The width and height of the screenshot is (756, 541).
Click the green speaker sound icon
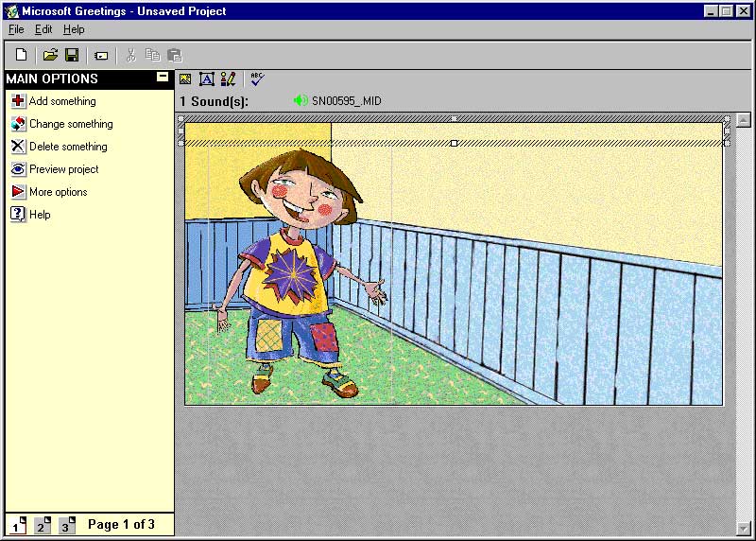point(301,100)
